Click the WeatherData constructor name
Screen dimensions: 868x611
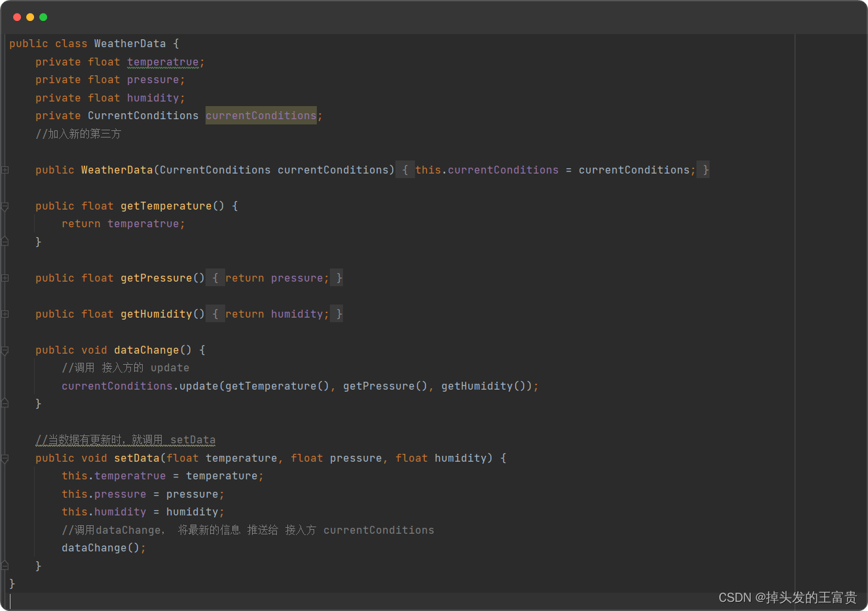(x=117, y=170)
